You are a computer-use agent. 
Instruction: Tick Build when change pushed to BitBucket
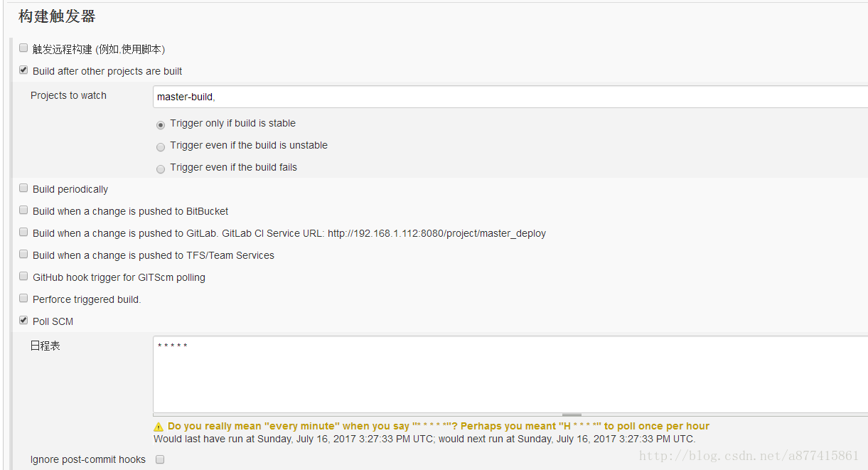(x=23, y=210)
